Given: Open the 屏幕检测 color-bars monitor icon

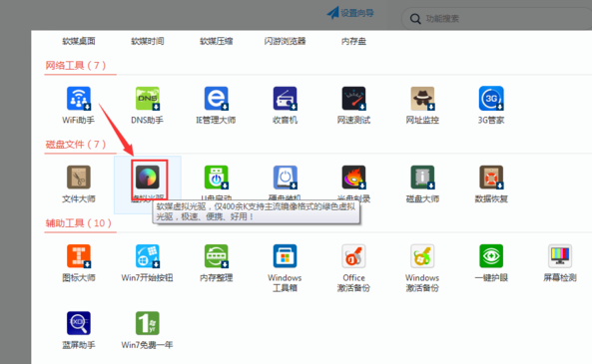Looking at the screenshot, I should click(560, 255).
